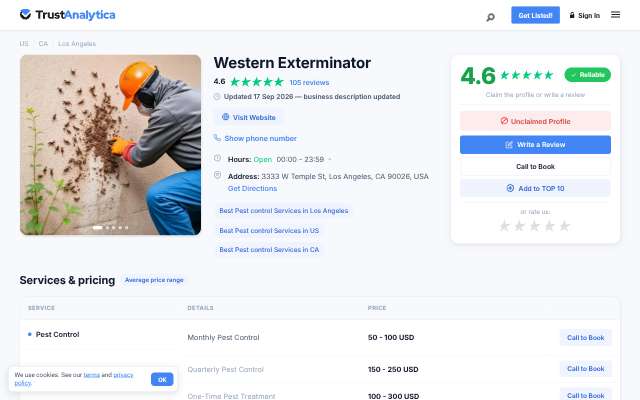Rate one star under 'or rate us'
This screenshot has height=400, width=640.
pyautogui.click(x=504, y=226)
